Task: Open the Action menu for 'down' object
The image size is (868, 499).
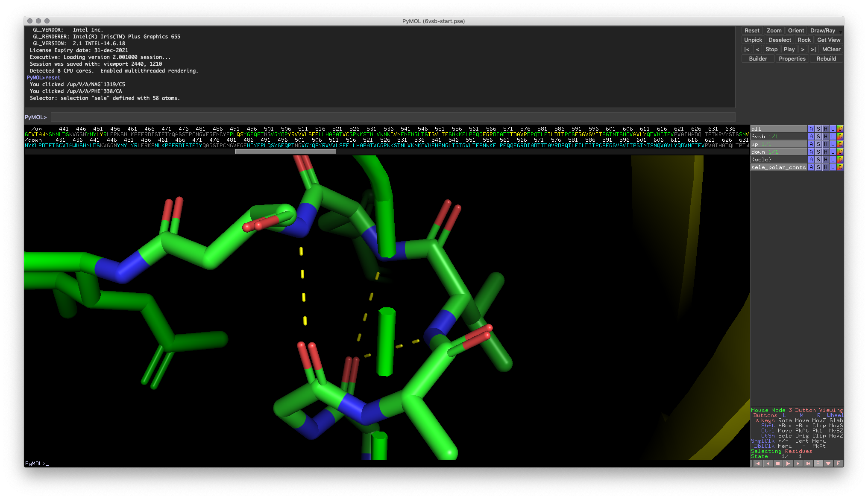Action: (811, 152)
